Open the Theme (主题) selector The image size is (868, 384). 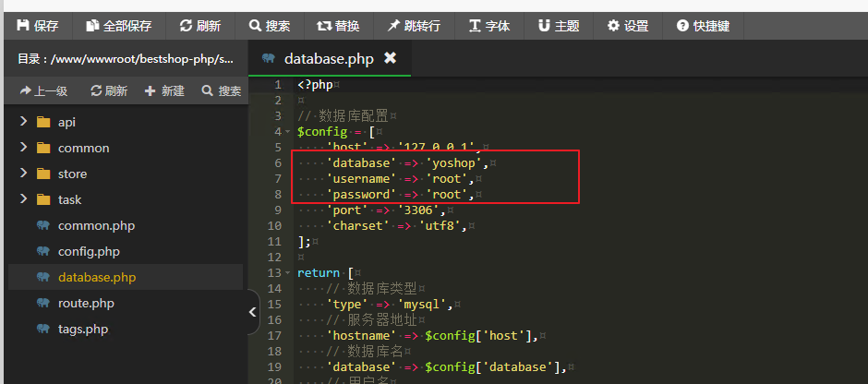pos(559,26)
